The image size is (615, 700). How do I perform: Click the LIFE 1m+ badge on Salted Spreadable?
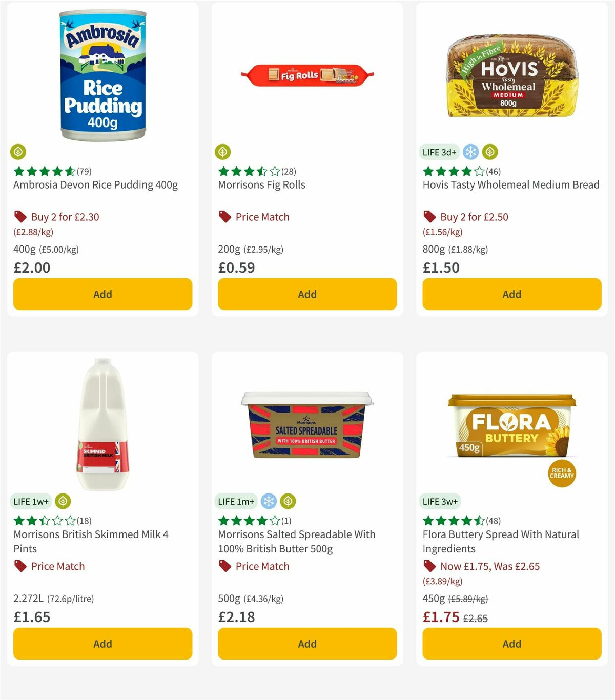(235, 501)
